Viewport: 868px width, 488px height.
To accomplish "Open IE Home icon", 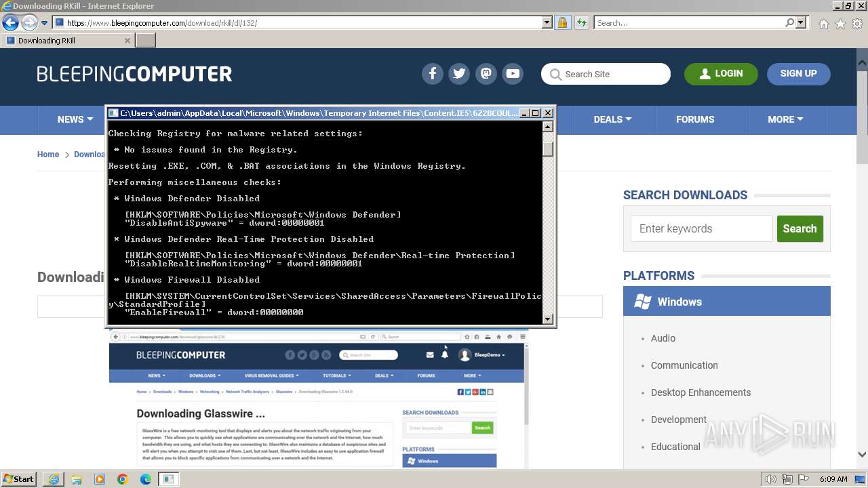I will coord(823,24).
